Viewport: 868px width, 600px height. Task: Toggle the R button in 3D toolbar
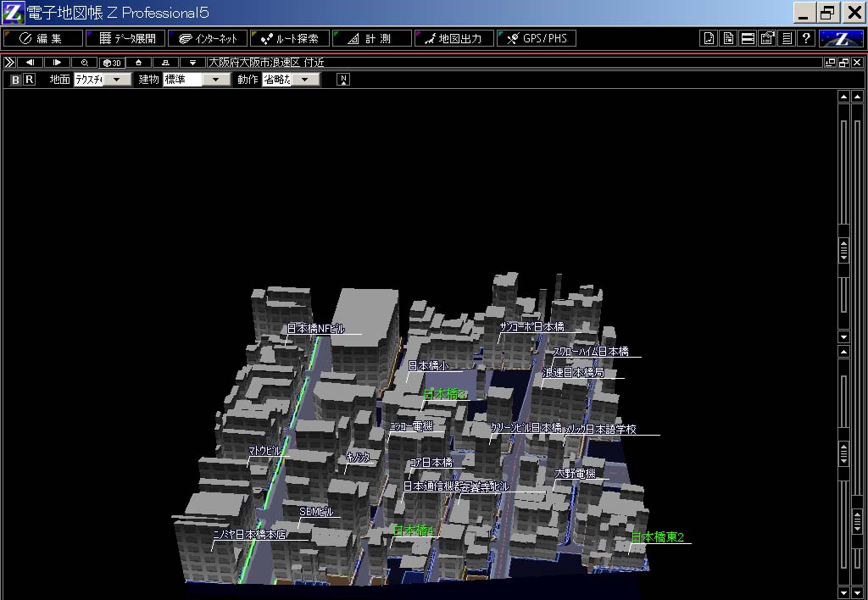pyautogui.click(x=30, y=80)
